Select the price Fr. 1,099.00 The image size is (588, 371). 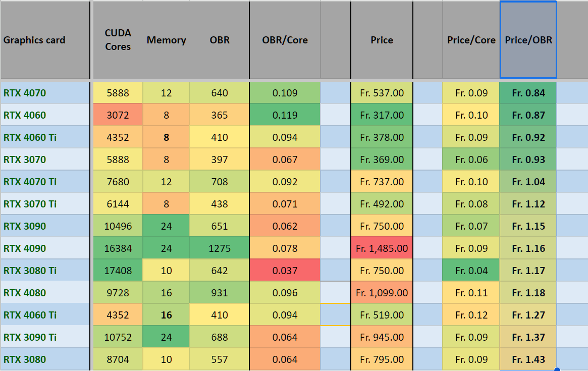coord(382,293)
